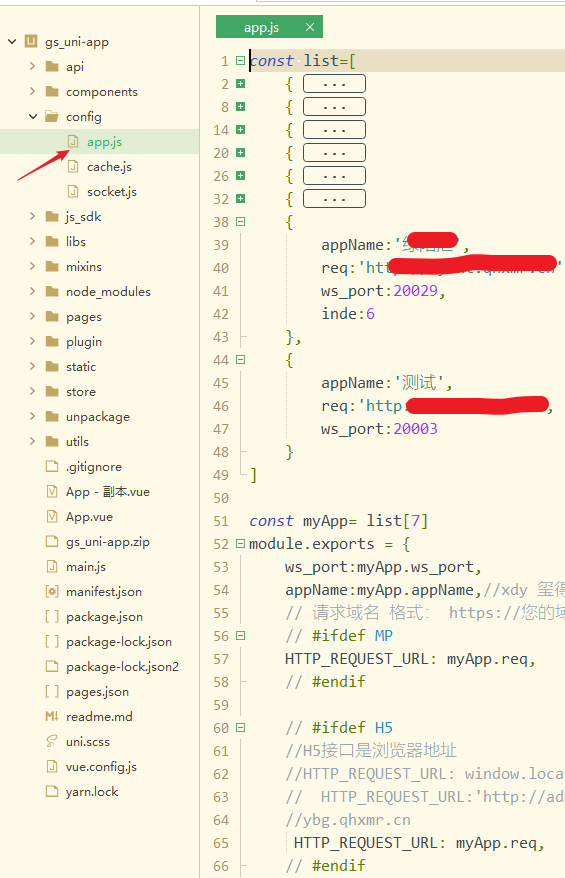Click the gs_uni-app project icon
The width and height of the screenshot is (565, 878).
(31, 41)
